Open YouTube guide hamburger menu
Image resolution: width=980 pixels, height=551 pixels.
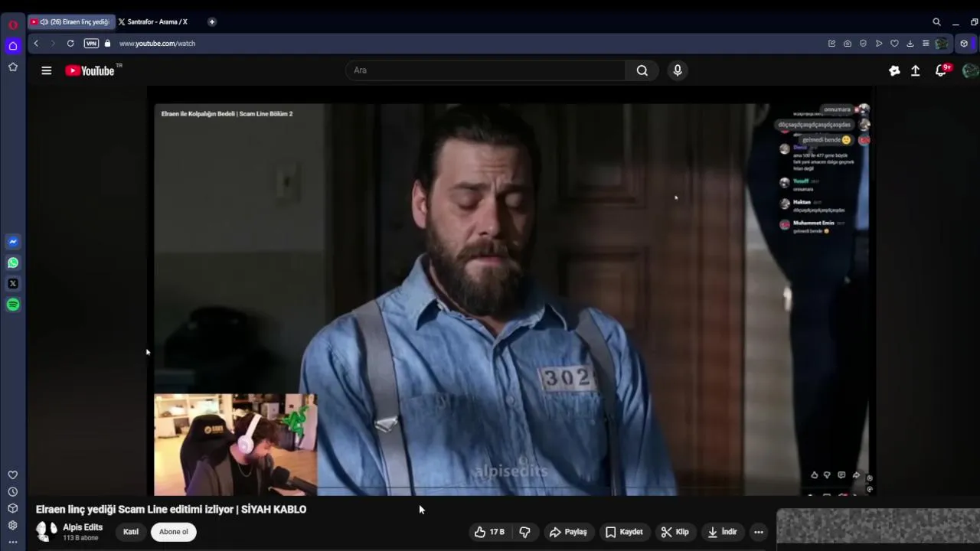click(47, 70)
